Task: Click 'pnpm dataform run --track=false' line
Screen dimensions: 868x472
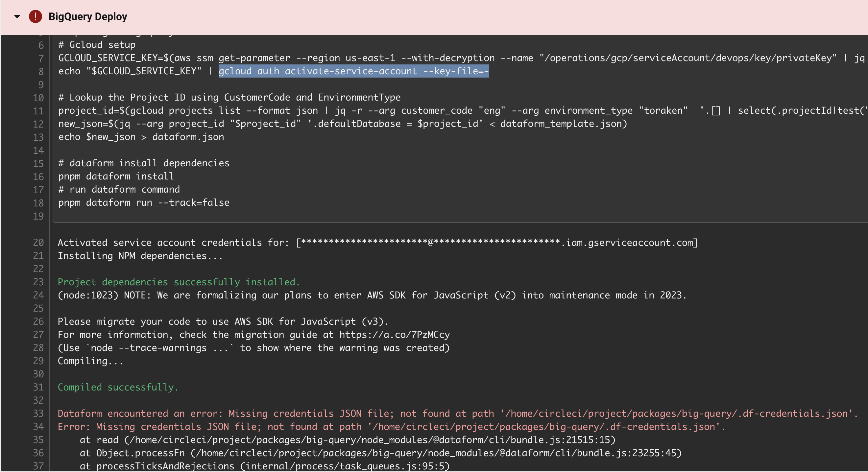Action: [x=144, y=202]
